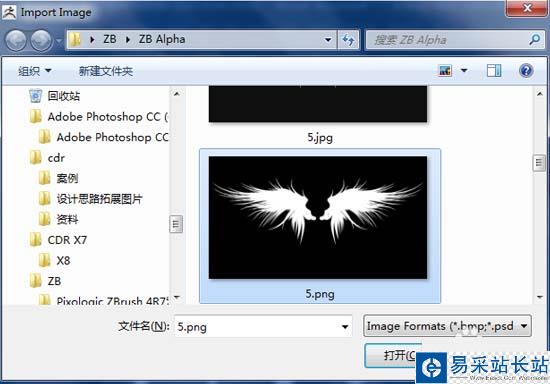Click the Forward navigation arrow button

(x=41, y=40)
